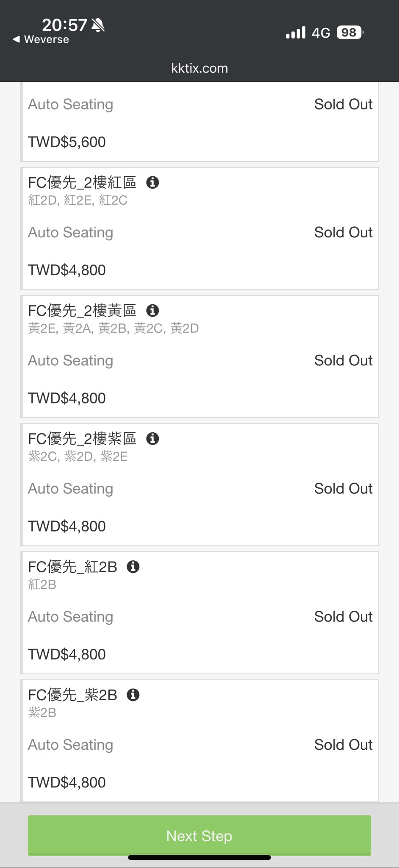Tap the kktix.com address bar
This screenshot has height=868, width=399.
pos(199,68)
